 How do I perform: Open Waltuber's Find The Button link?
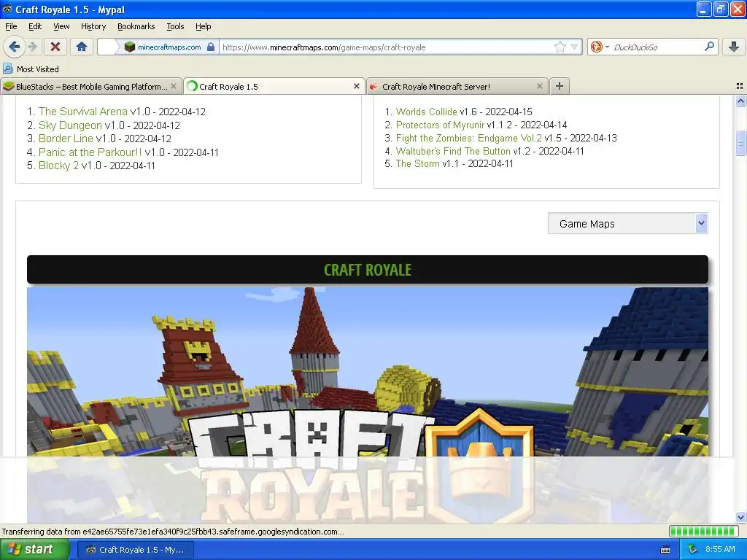click(x=453, y=151)
